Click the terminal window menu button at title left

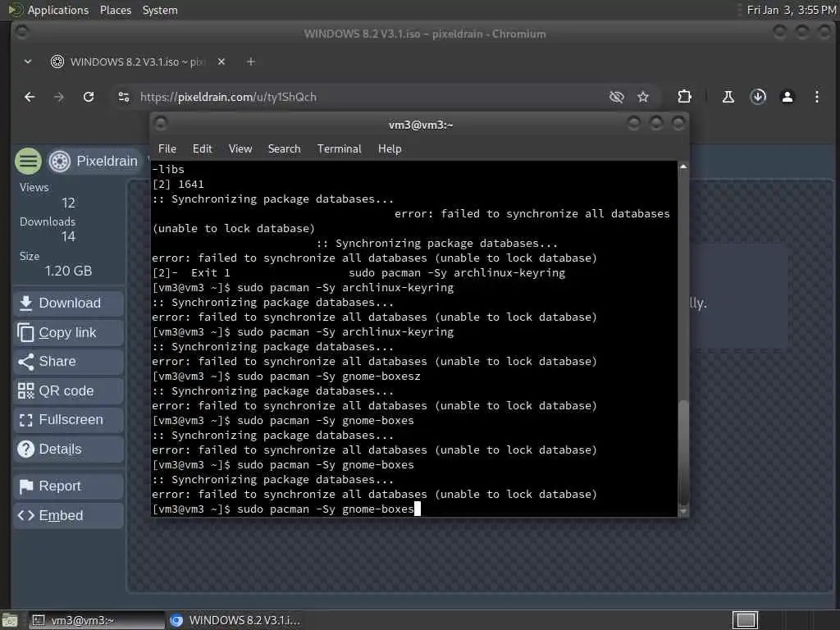pyautogui.click(x=161, y=124)
